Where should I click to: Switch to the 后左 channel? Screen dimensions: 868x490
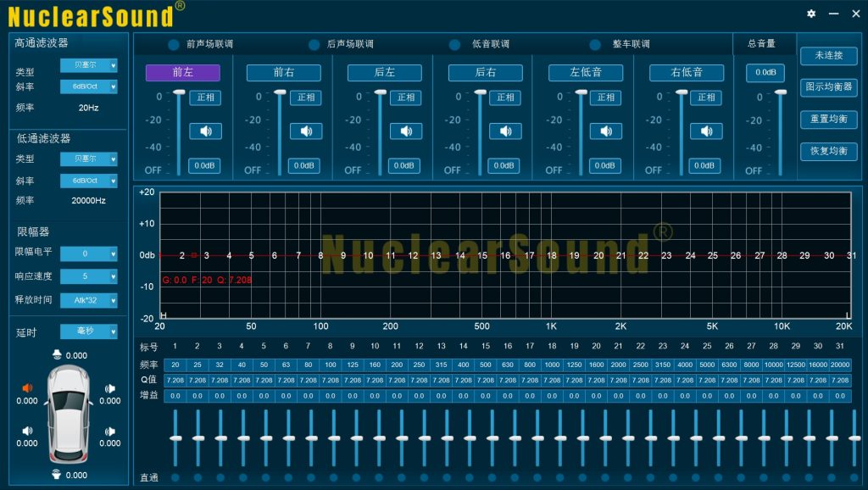point(384,73)
